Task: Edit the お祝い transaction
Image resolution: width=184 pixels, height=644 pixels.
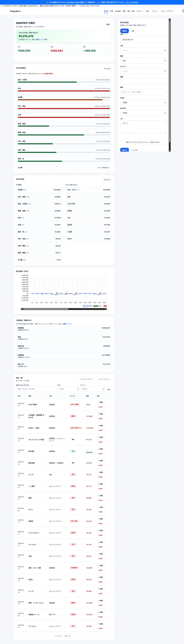Action: (100, 577)
